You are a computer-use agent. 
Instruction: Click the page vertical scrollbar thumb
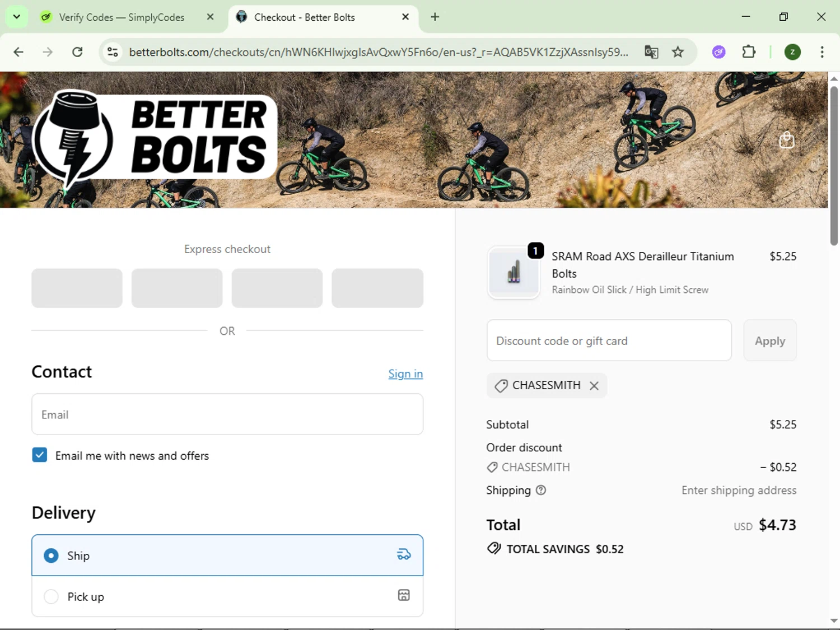[834, 166]
